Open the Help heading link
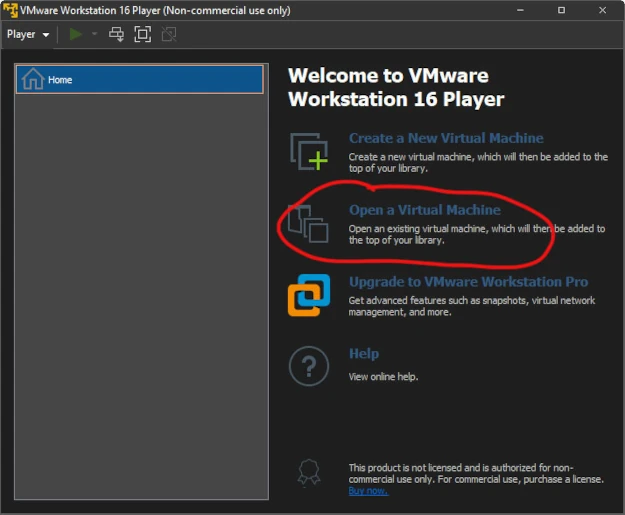This screenshot has width=625, height=515. pos(364,354)
